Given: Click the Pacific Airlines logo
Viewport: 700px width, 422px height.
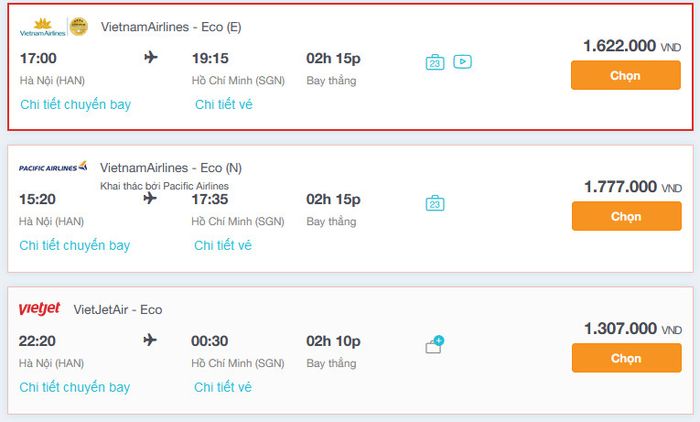Looking at the screenshot, I should [53, 167].
